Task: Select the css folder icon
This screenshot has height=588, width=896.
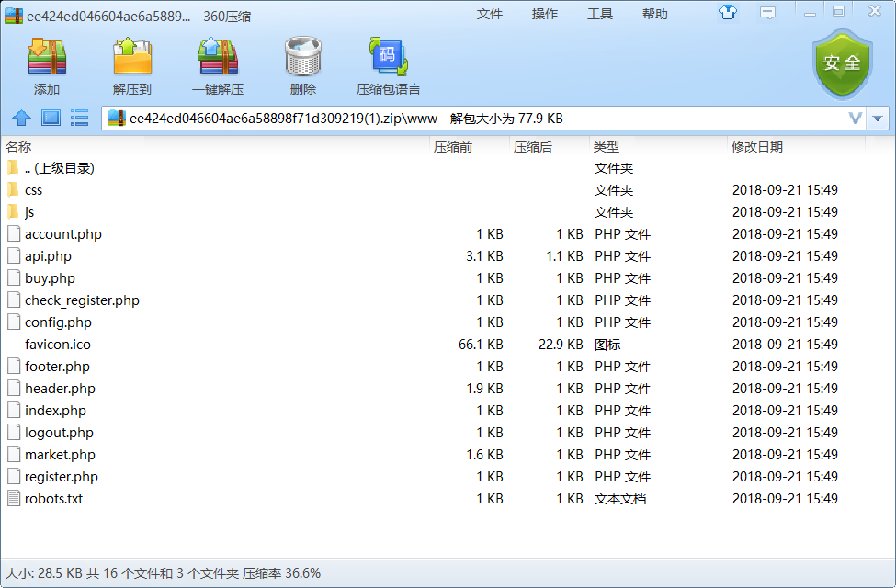Action: pyautogui.click(x=13, y=189)
